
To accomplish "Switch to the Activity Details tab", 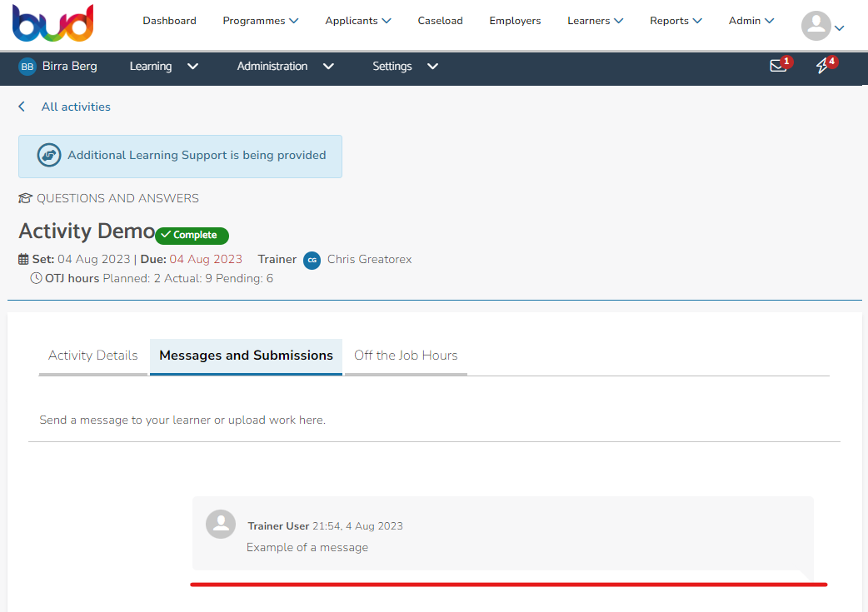I will point(92,355).
